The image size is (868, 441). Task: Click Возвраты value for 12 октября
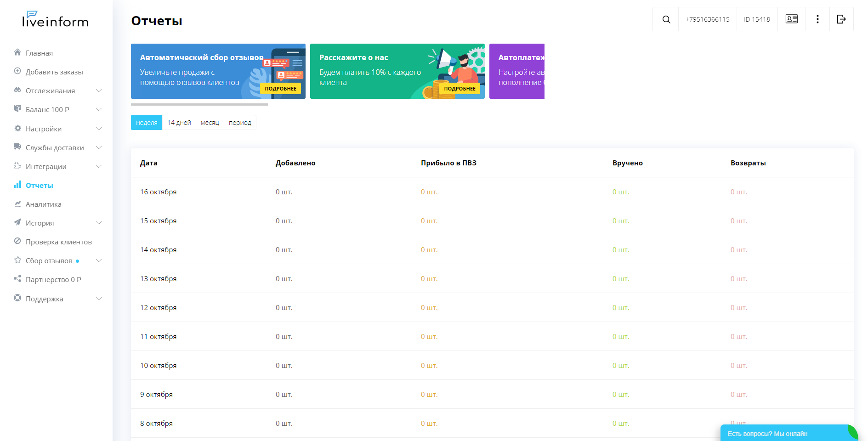739,307
